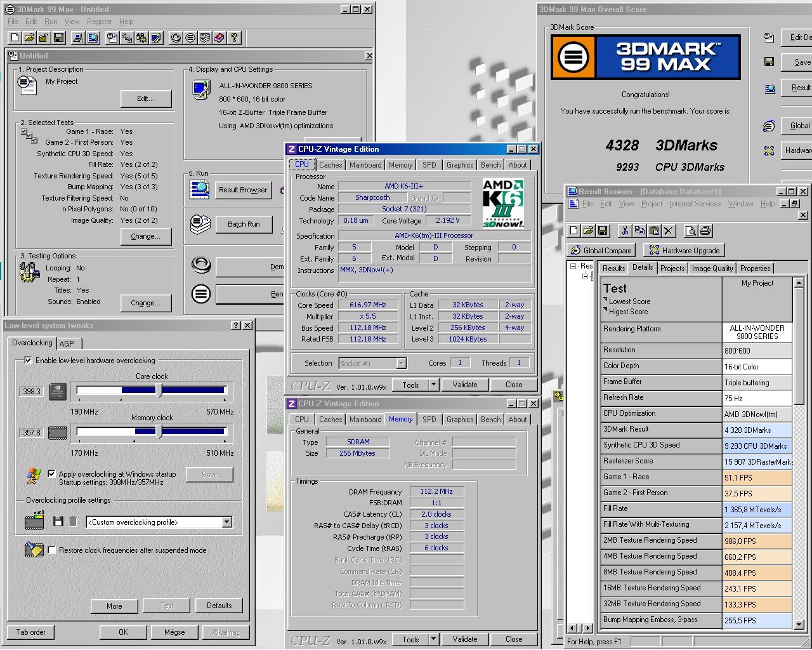Viewport: 812px width, 650px height.
Task: Switch to Image Quality tab in Result Browser
Action: pyautogui.click(x=712, y=269)
